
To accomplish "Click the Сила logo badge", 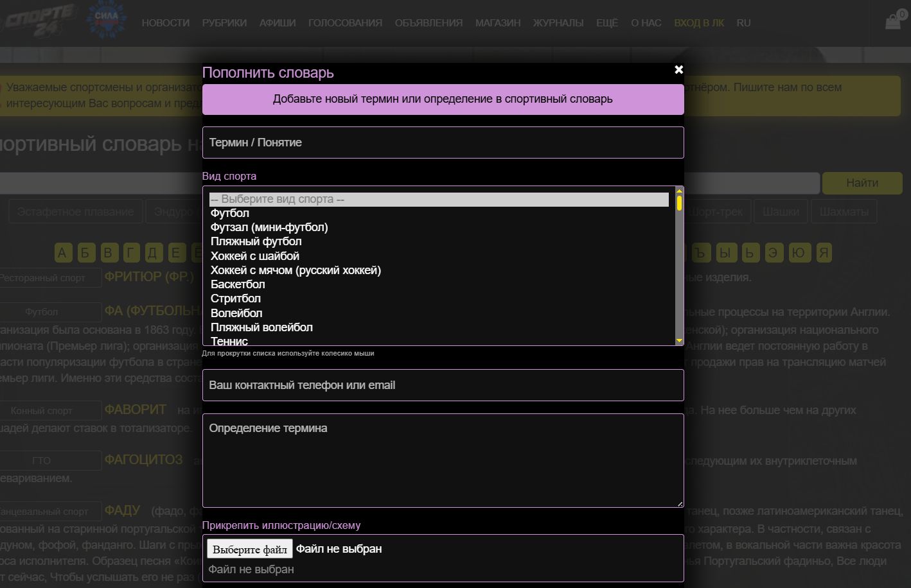I will point(107,19).
